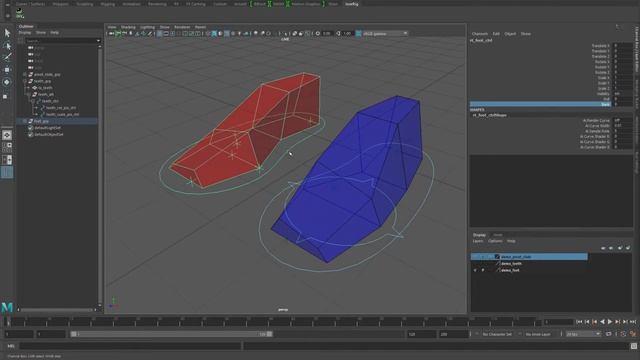The image size is (640, 360).
Task: Toggle visibility box of demo_teeth layer
Action: point(475,264)
